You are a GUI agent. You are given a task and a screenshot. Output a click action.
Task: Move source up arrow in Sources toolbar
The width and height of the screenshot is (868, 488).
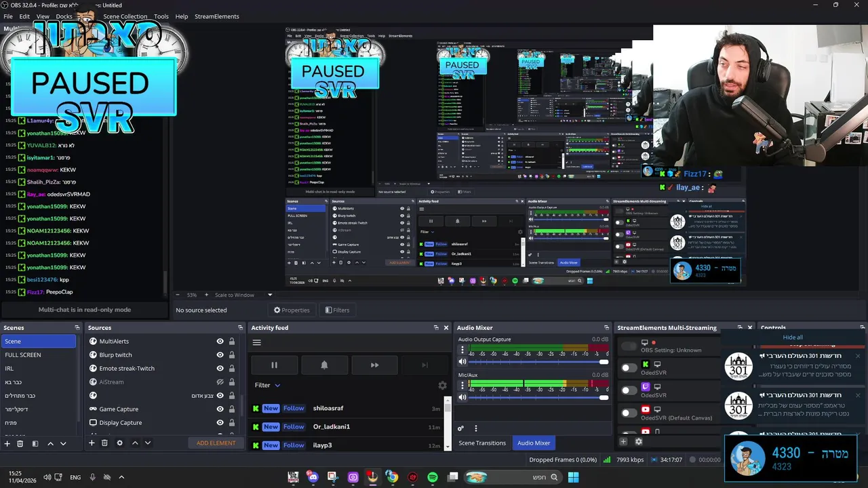(x=134, y=443)
